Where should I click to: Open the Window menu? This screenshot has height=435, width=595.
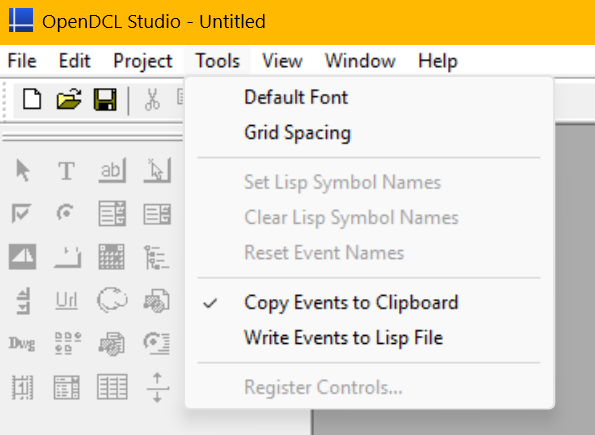click(360, 61)
